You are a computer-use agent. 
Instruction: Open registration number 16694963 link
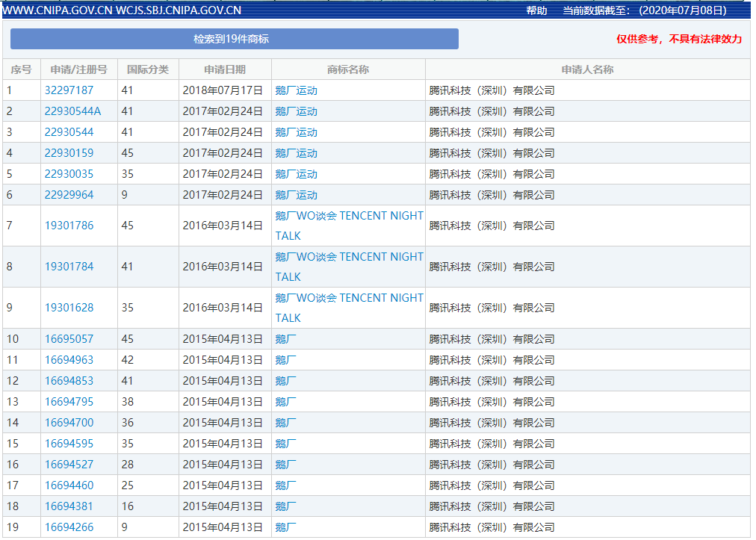point(69,360)
